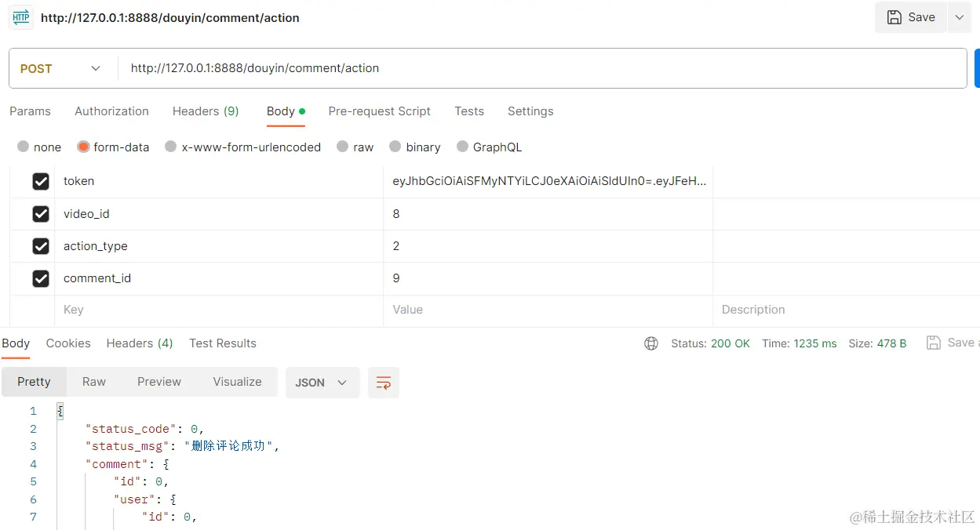Open the POST method dropdown
The image size is (980, 530).
coord(61,69)
